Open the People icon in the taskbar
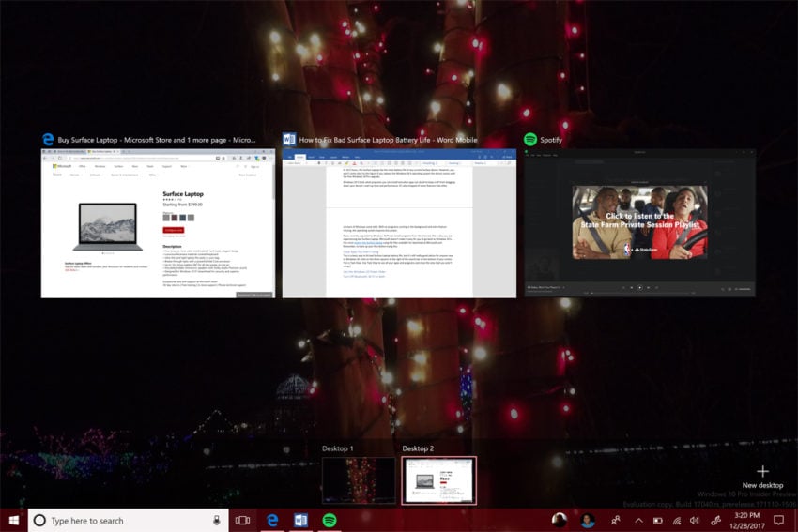The height and width of the screenshot is (532, 798). 616,521
